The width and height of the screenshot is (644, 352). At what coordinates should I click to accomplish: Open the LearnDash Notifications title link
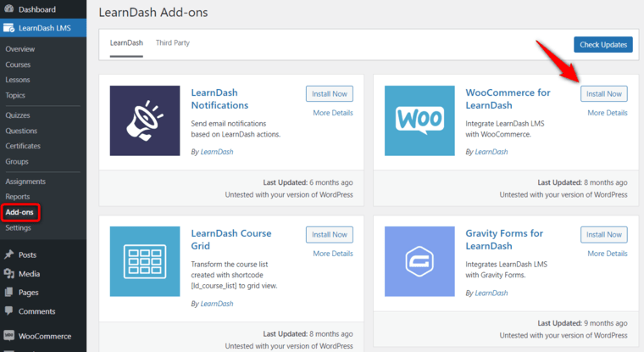point(219,99)
